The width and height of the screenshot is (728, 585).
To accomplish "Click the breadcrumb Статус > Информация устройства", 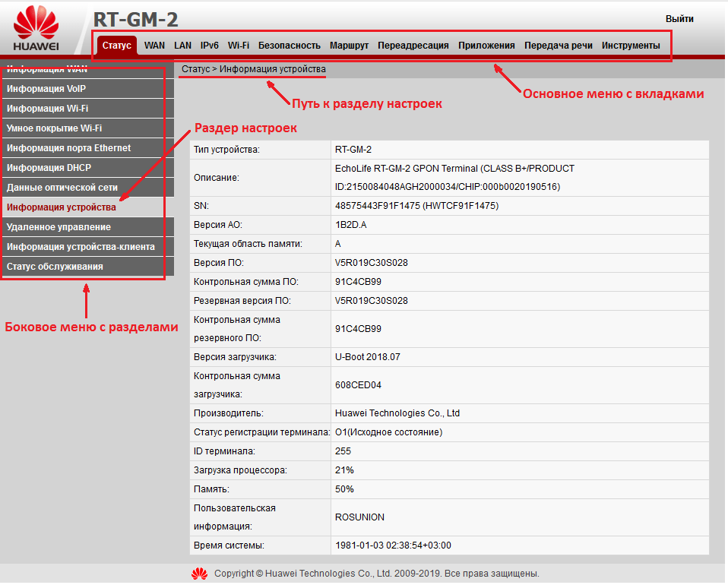I will pyautogui.click(x=254, y=69).
